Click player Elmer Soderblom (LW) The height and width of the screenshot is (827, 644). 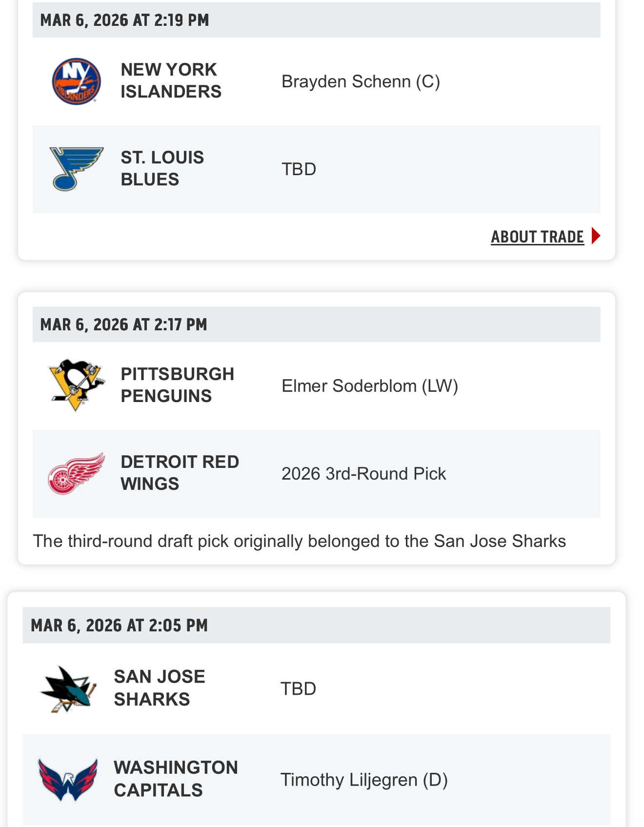coord(369,386)
